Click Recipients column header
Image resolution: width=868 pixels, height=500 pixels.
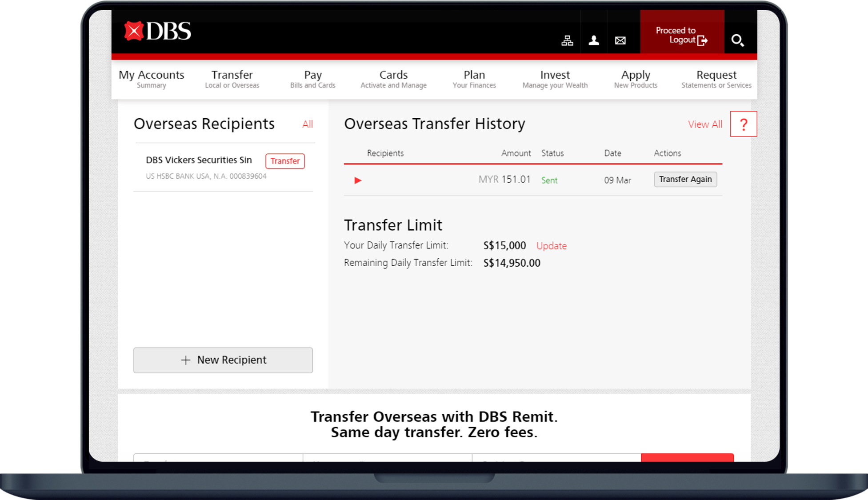pos(385,153)
